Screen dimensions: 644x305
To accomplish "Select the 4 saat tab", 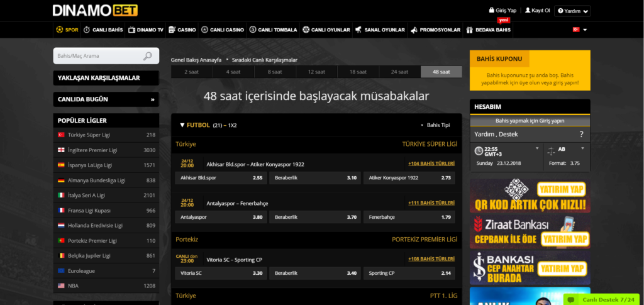I will (x=233, y=72).
